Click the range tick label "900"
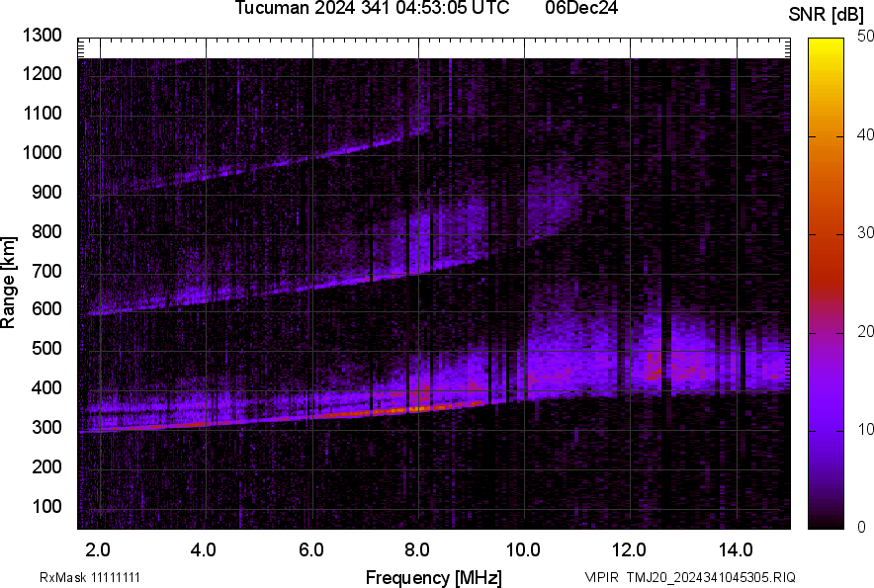Viewport: 874px width, 588px height. pyautogui.click(x=46, y=192)
